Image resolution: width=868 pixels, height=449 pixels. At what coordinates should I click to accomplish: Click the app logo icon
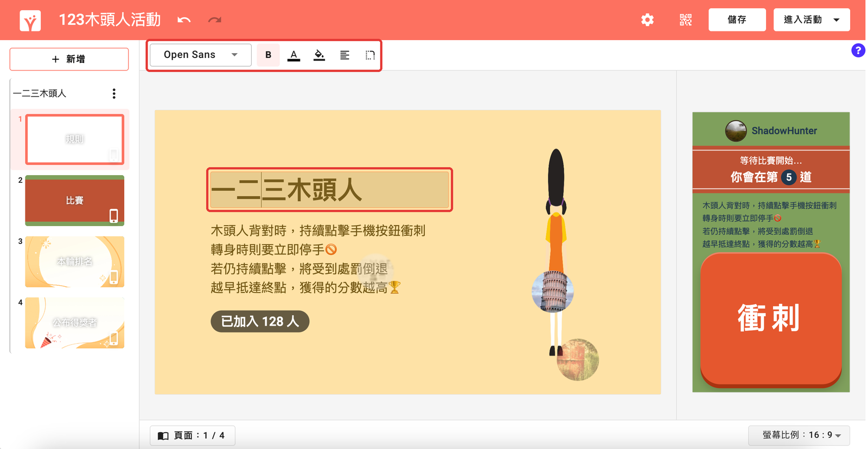[x=30, y=21]
